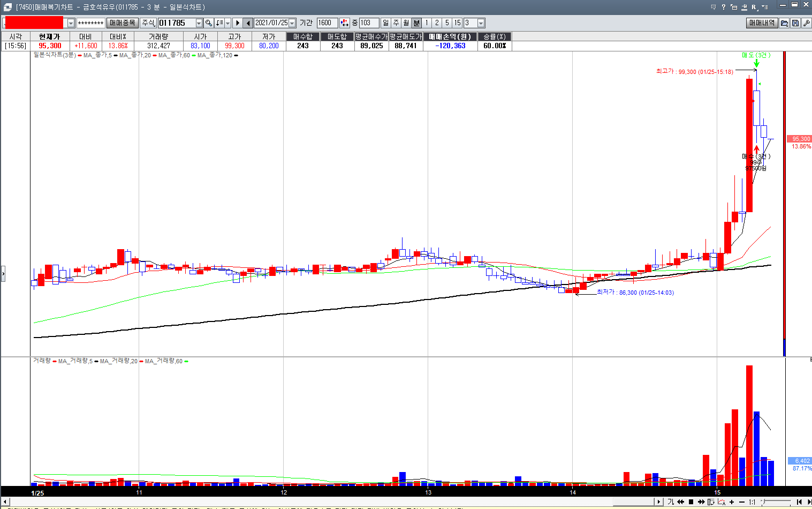812x509 pixels.
Task: Click the 최저가 86,300 annotation label
Action: [x=635, y=293]
